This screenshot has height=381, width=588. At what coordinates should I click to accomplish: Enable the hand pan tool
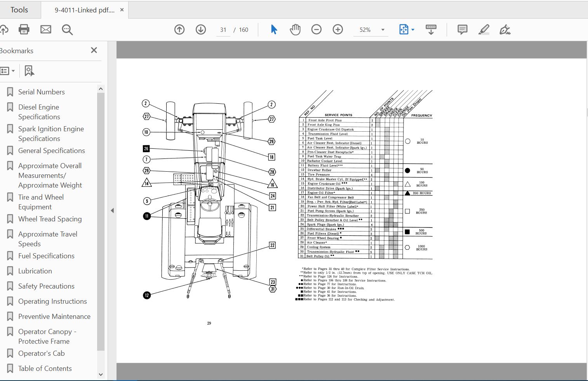point(295,30)
